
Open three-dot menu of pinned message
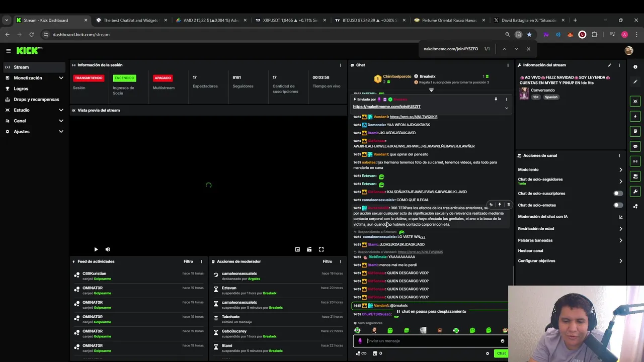pyautogui.click(x=507, y=100)
